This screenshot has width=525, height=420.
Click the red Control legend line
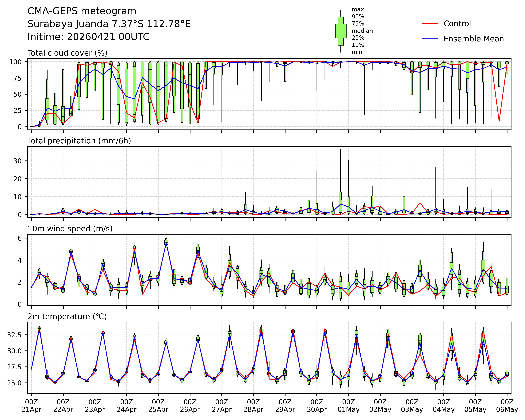click(430, 24)
